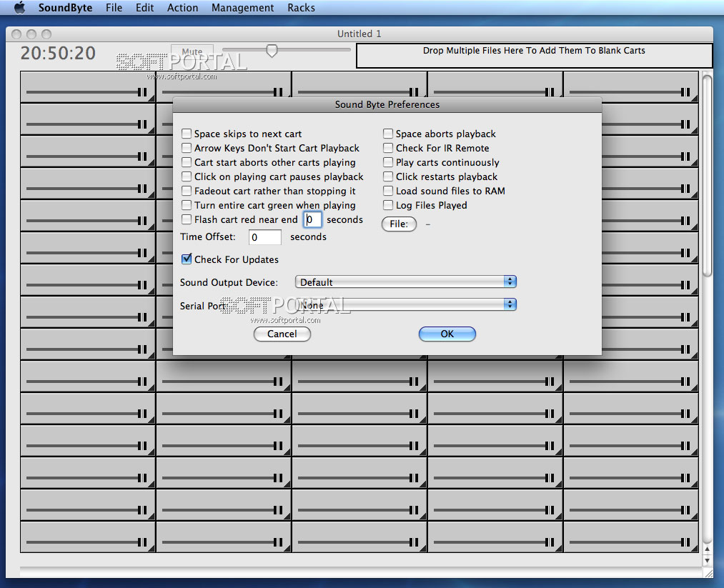724x588 pixels.
Task: Enable Click on playing cart pauses playback
Action: coord(187,176)
